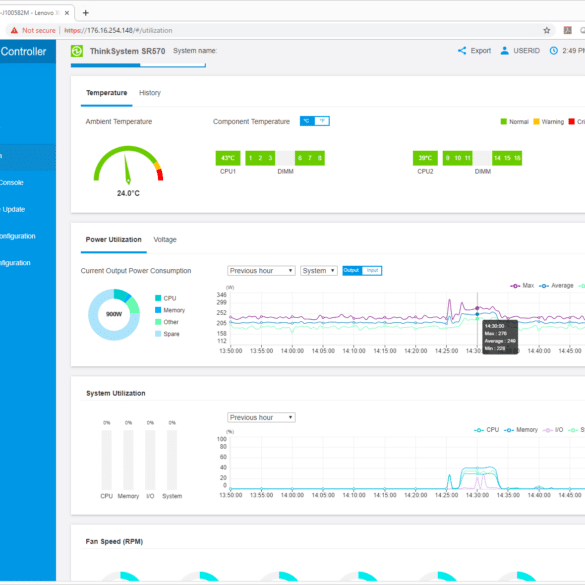This screenshot has width=585, height=585.
Task: Select the Power Utilization tab
Action: [x=113, y=240]
